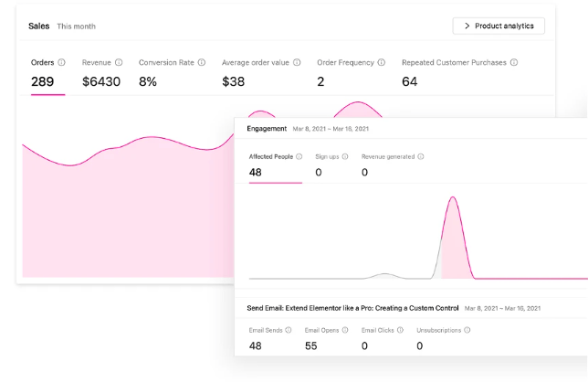The image size is (588, 382).
Task: Click info icon beside Email Sends
Action: (289, 330)
